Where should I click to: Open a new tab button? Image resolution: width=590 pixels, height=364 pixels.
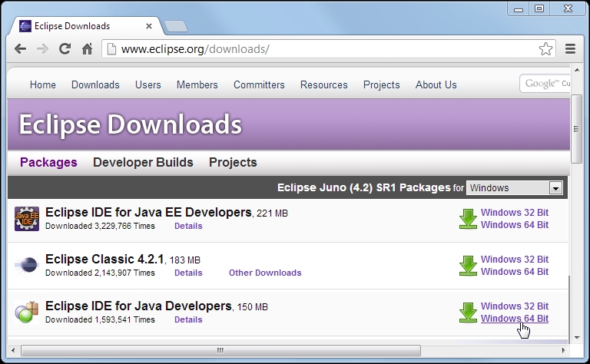pyautogui.click(x=176, y=26)
